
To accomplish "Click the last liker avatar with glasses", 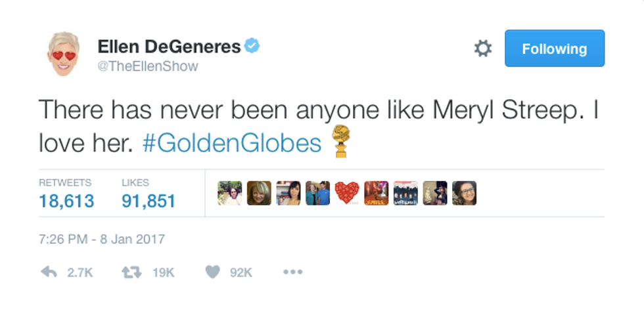I will 464,193.
